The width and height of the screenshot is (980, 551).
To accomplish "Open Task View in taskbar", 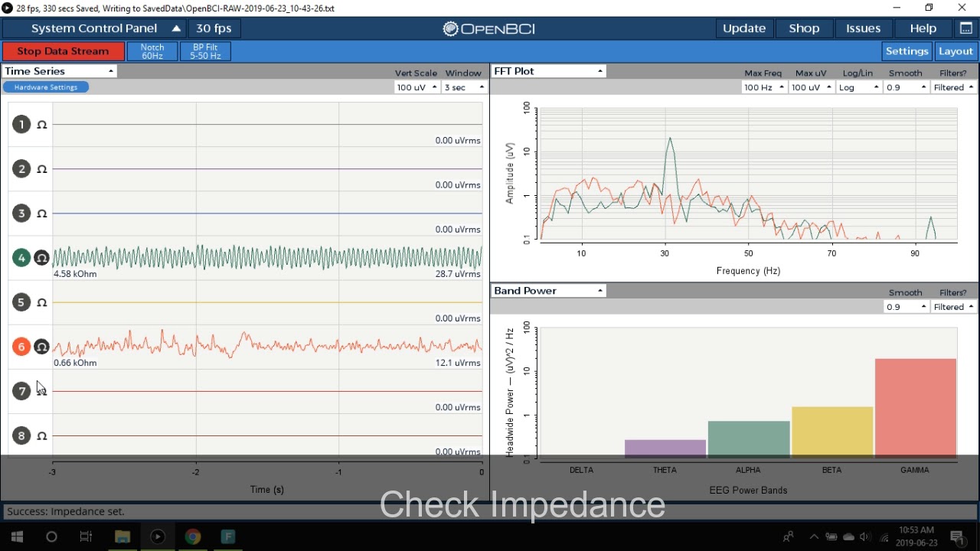I will [x=86, y=536].
